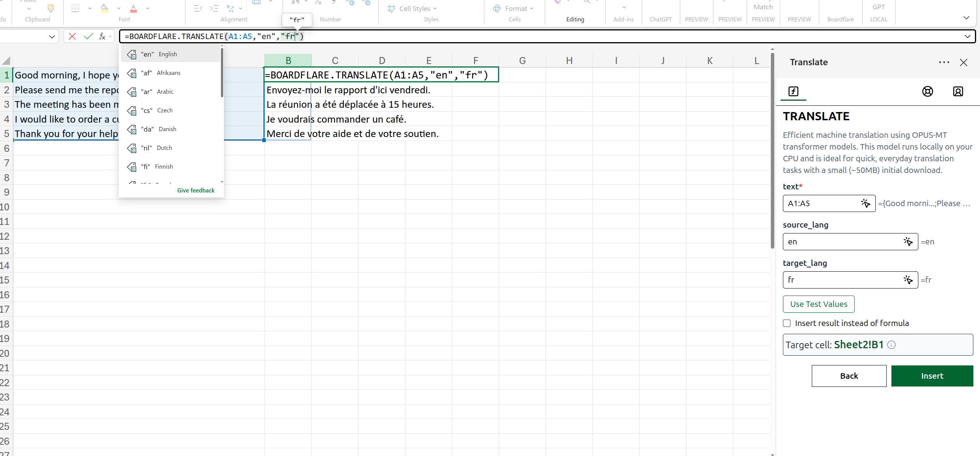Click the Borders icon in Font group
This screenshot has height=456, width=980.
click(76, 8)
